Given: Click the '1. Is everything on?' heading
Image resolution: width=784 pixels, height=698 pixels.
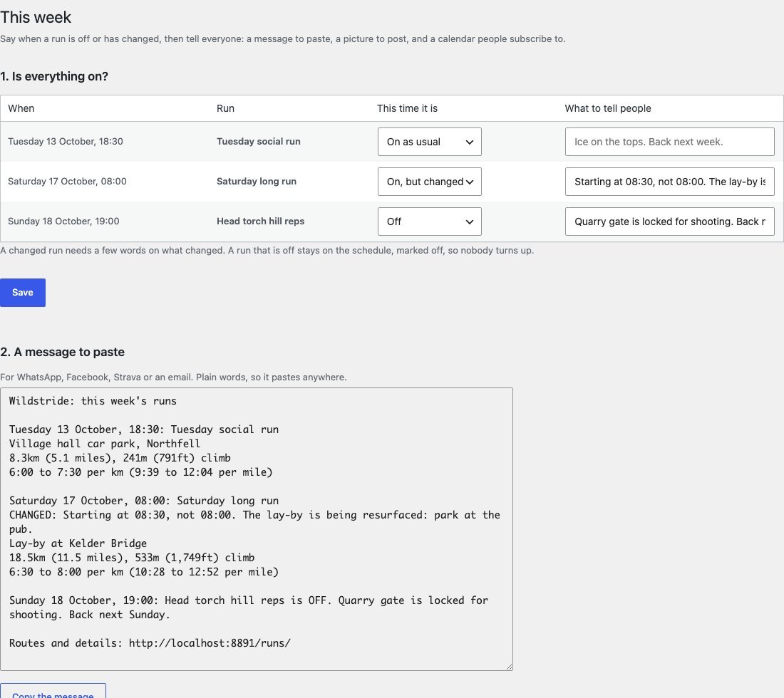Looking at the screenshot, I should [x=54, y=76].
